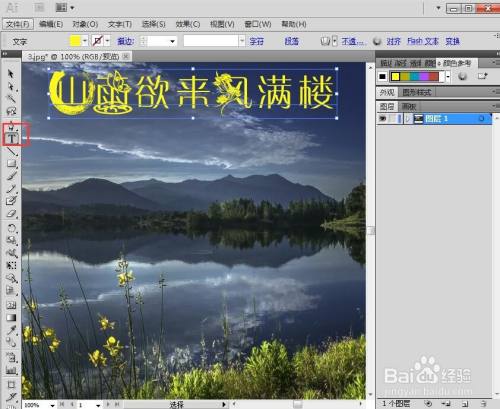500x409 pixels.
Task: Toggle lock slot of 图层 1
Action: [392, 118]
